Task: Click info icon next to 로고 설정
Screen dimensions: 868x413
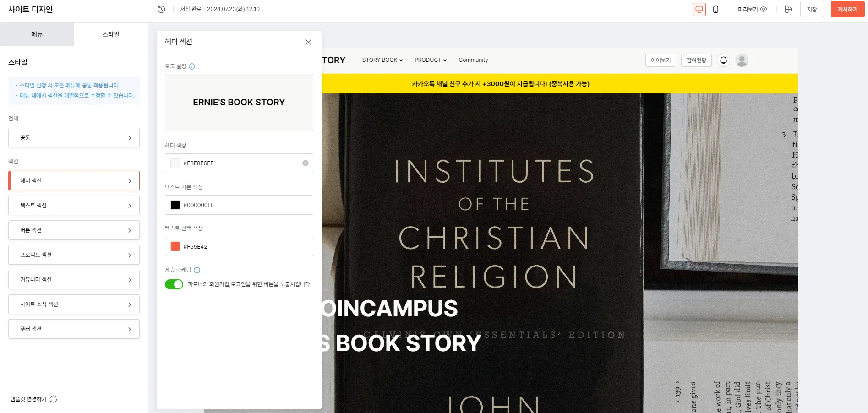Action: coord(192,66)
